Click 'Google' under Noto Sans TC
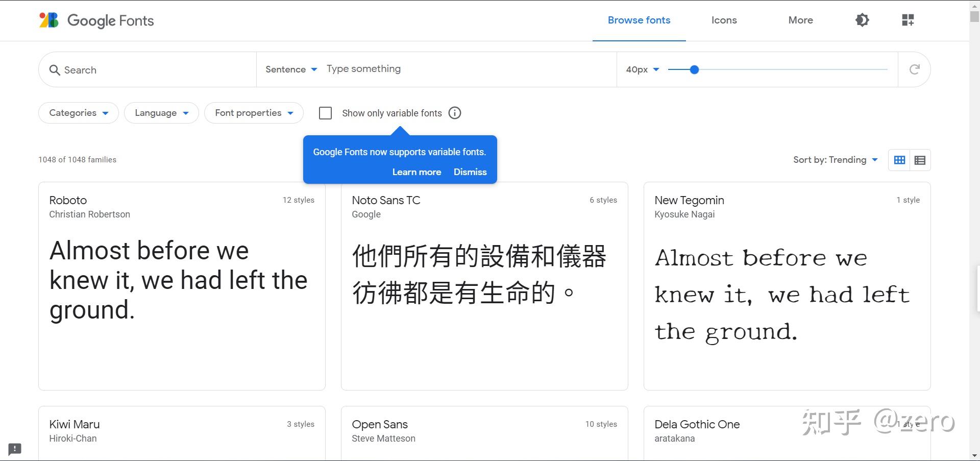The image size is (980, 461). pos(366,214)
